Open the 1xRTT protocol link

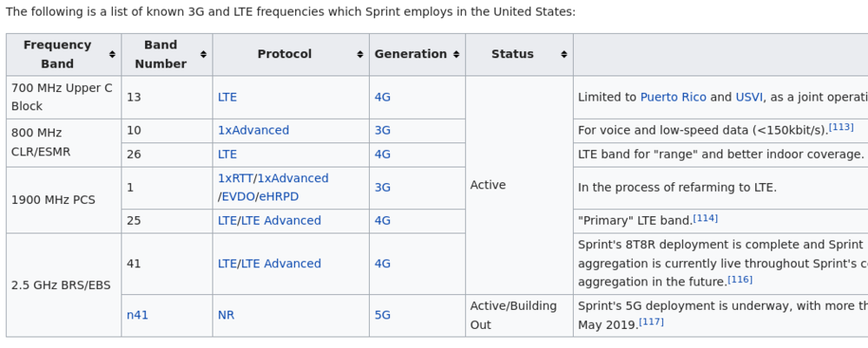coord(234,178)
